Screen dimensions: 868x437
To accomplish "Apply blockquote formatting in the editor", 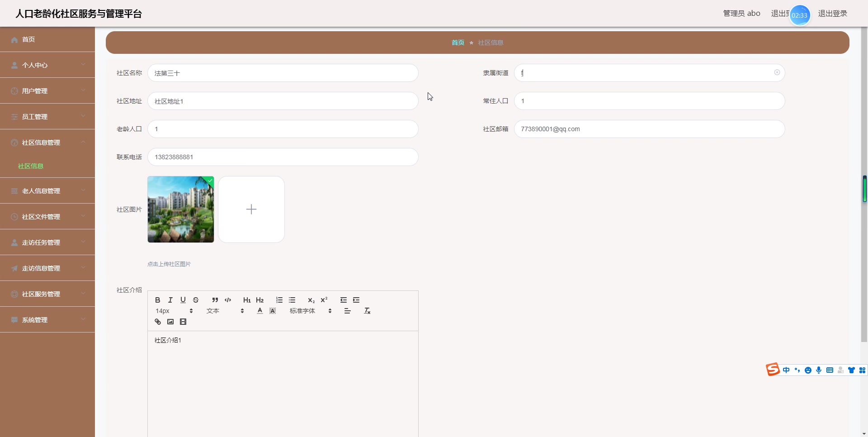I will pyautogui.click(x=214, y=300).
